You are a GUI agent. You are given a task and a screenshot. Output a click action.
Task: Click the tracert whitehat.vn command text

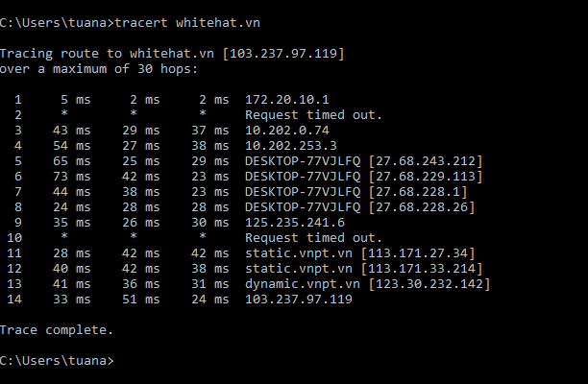tap(187, 23)
